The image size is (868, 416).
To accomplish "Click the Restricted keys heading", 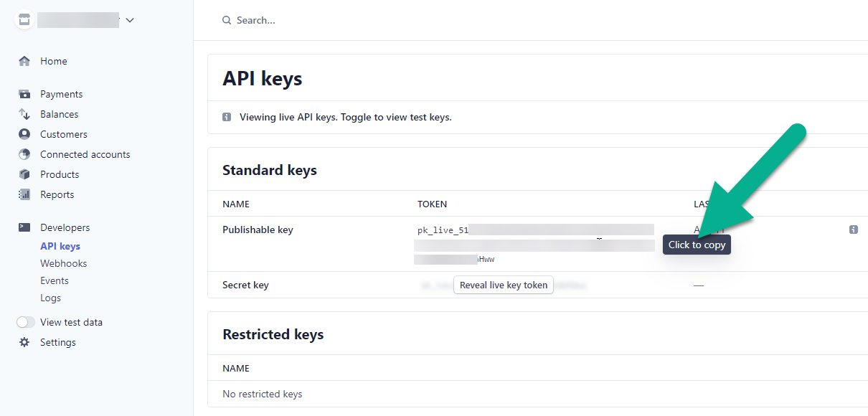I will (x=273, y=334).
